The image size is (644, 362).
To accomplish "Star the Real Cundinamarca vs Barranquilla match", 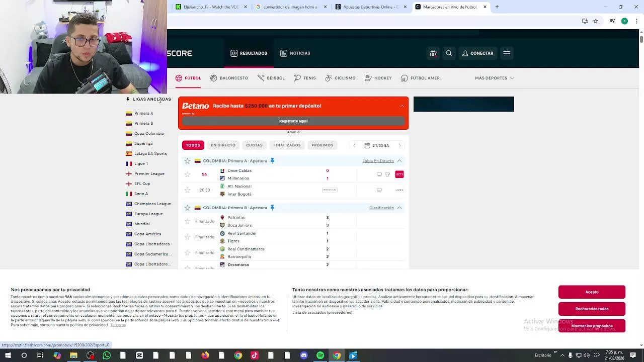I will tap(188, 252).
